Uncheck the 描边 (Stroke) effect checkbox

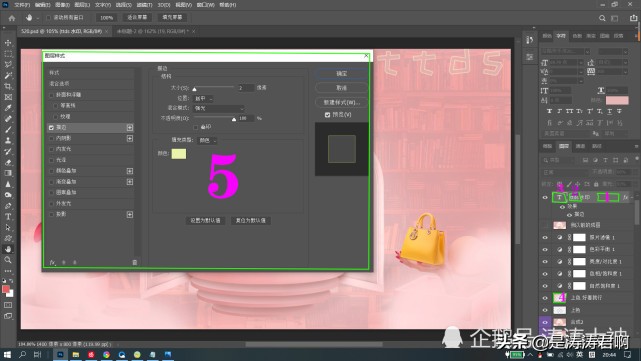point(52,128)
